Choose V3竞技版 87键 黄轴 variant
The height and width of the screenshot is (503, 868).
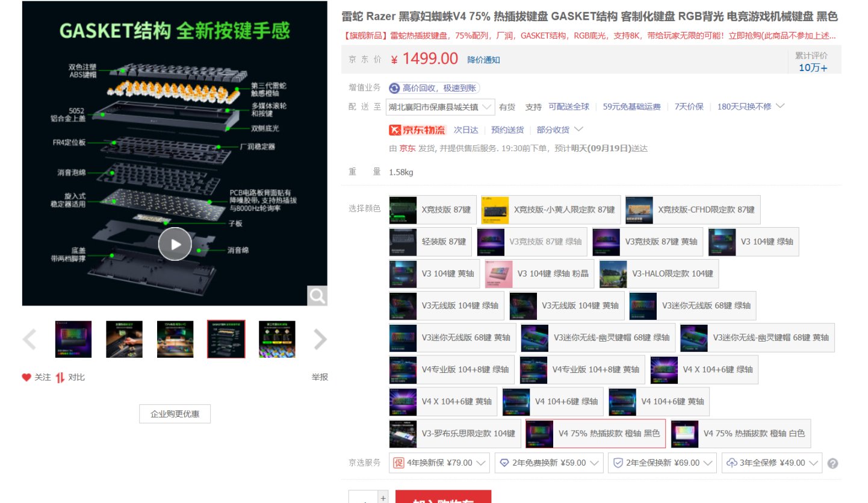[648, 242]
